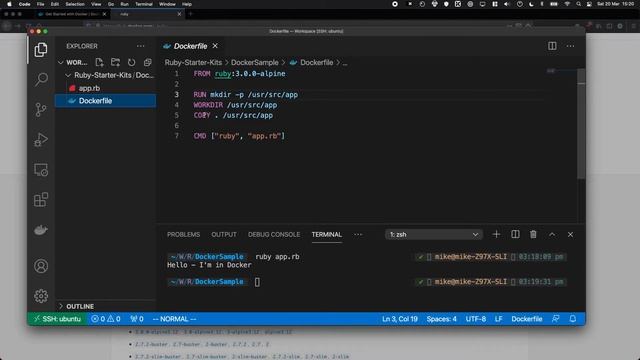Open Explorer views and more actions
The image size is (640, 360).
click(x=141, y=46)
